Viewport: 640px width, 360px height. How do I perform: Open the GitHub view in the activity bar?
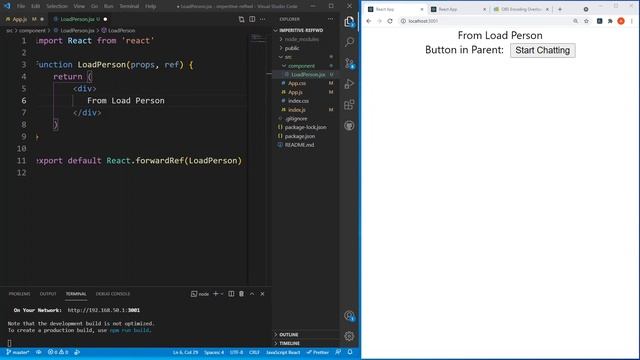349,126
